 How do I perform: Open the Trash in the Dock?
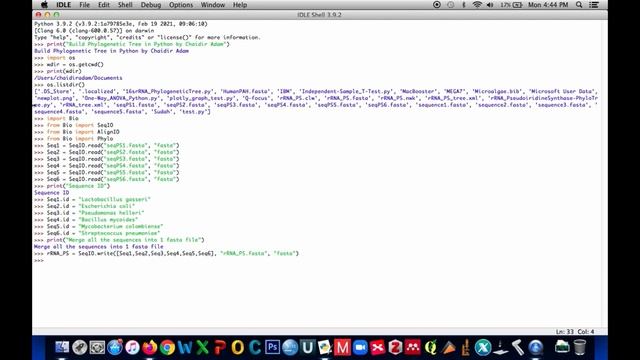coord(580,347)
